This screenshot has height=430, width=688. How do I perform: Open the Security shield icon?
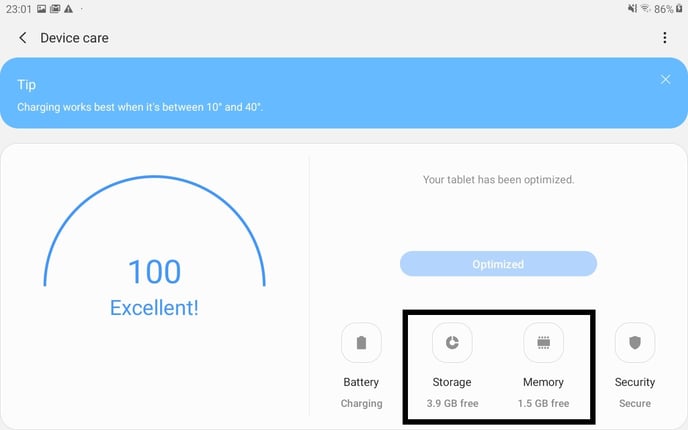[x=634, y=343]
